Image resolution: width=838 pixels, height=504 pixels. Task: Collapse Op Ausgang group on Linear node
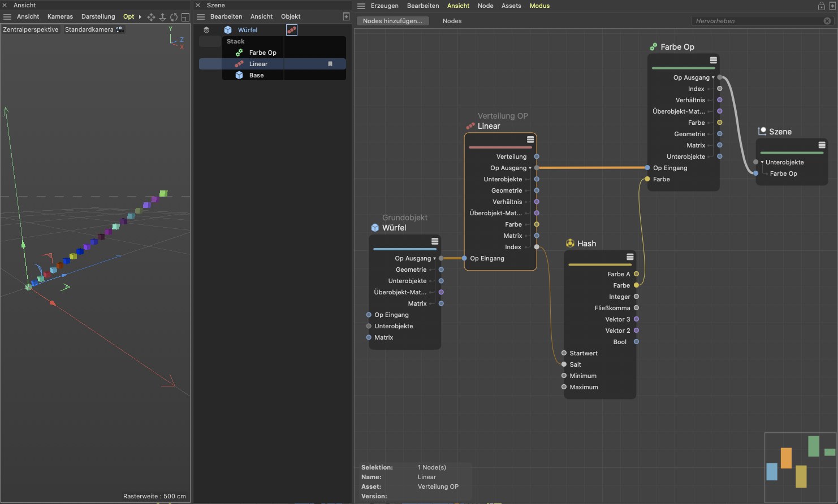click(x=530, y=168)
